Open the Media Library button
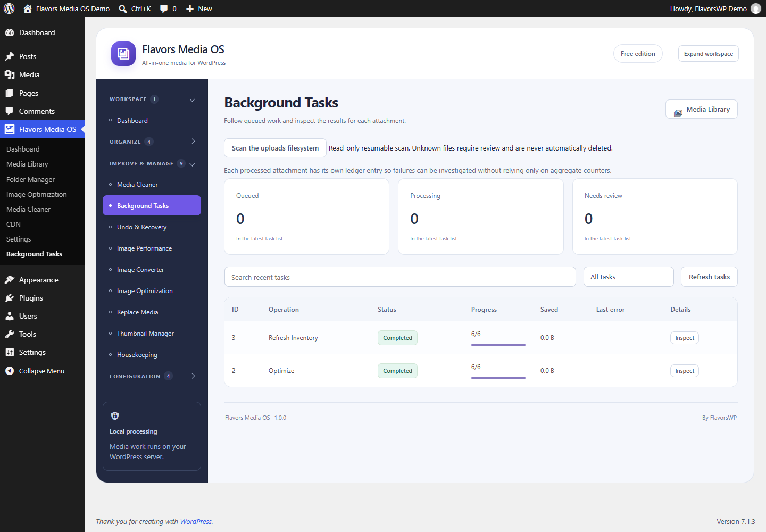This screenshot has width=766, height=532. pyautogui.click(x=702, y=109)
